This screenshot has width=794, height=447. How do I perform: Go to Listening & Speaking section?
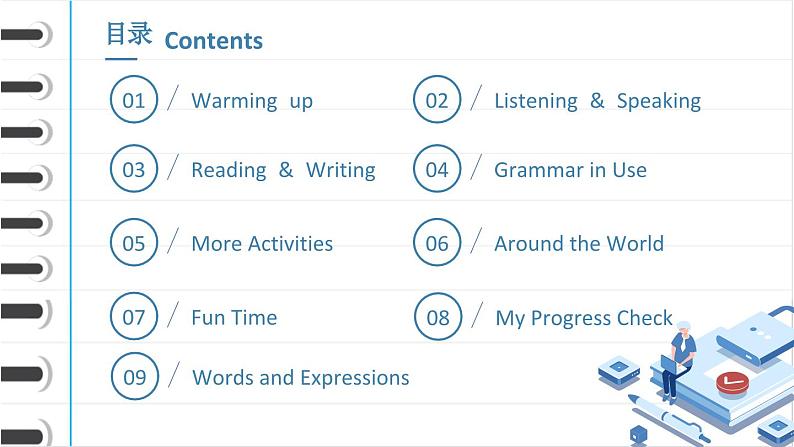tap(597, 101)
